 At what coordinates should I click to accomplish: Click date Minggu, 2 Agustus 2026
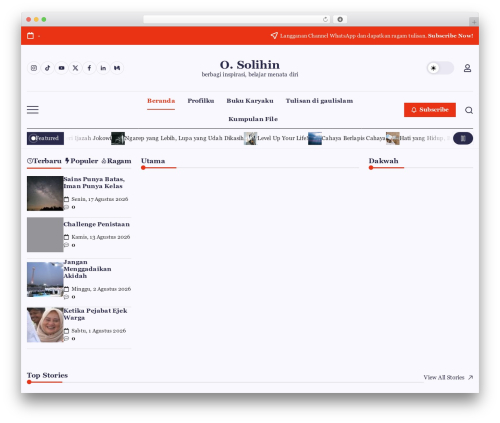(101, 289)
